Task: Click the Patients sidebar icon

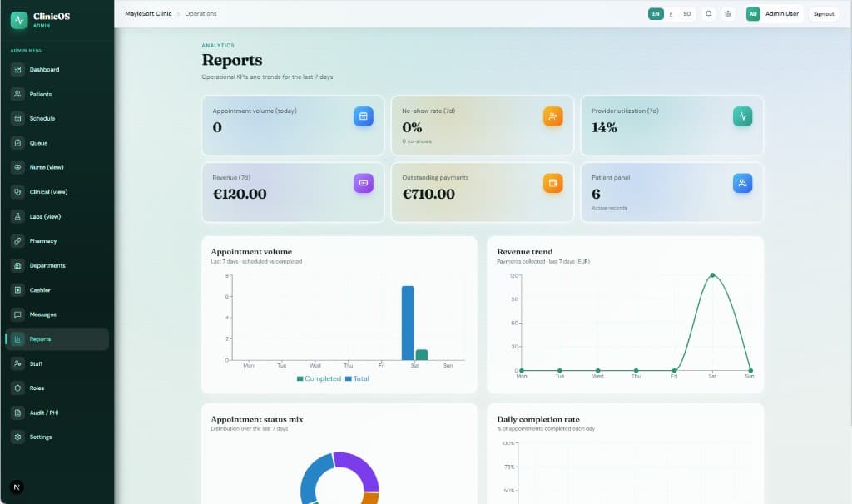Action: tap(17, 94)
